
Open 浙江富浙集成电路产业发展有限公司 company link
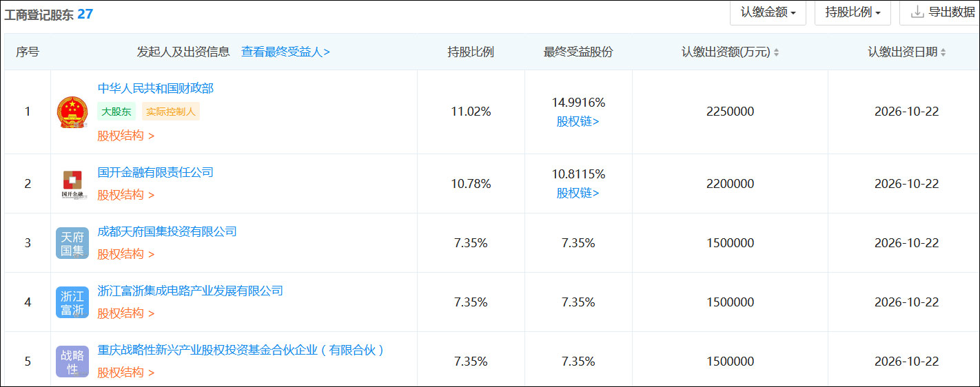pyautogui.click(x=190, y=291)
